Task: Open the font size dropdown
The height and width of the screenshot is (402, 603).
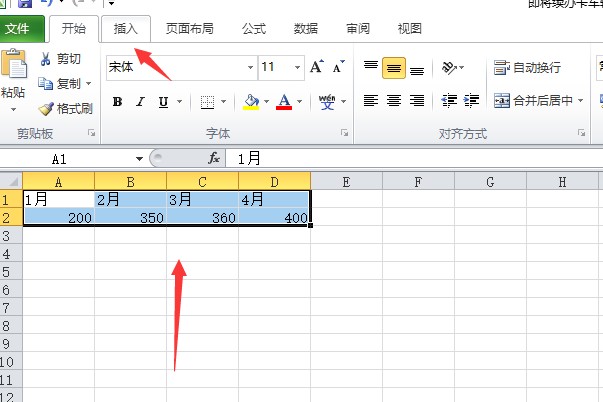Action: tap(298, 67)
